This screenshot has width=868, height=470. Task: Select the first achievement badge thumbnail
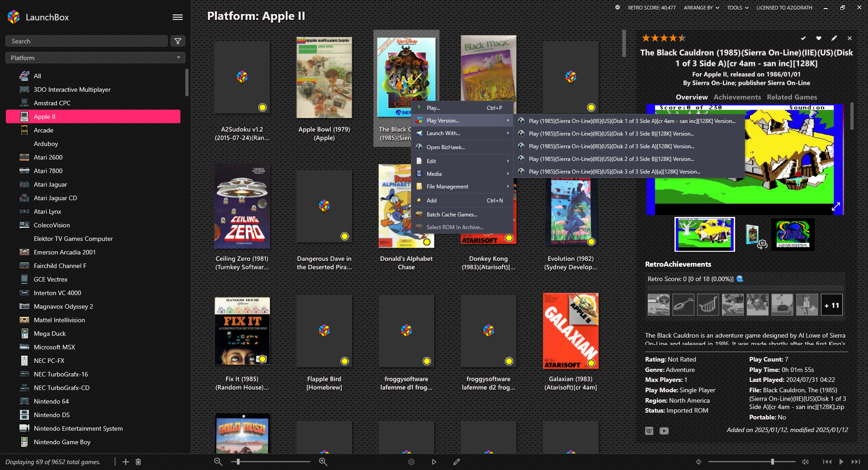[x=659, y=305]
